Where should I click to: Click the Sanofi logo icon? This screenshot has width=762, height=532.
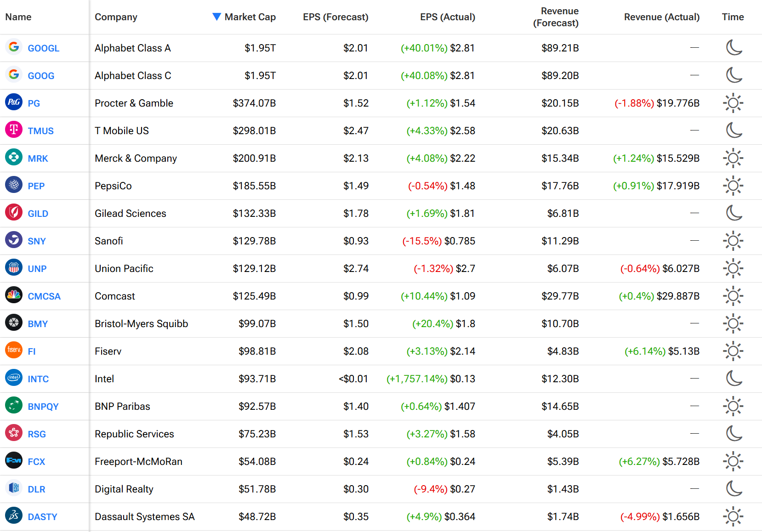(14, 240)
